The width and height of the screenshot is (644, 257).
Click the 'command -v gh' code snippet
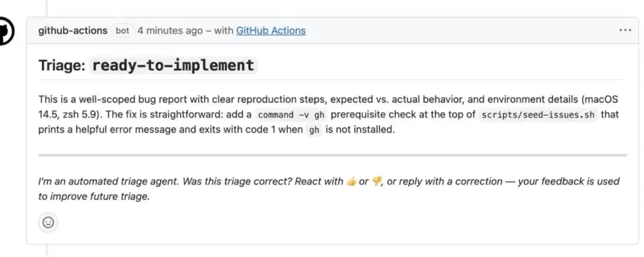[x=291, y=115]
